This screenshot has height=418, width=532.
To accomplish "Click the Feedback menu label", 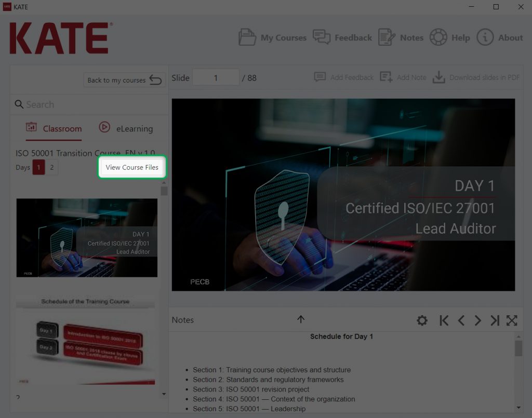I will coord(353,37).
